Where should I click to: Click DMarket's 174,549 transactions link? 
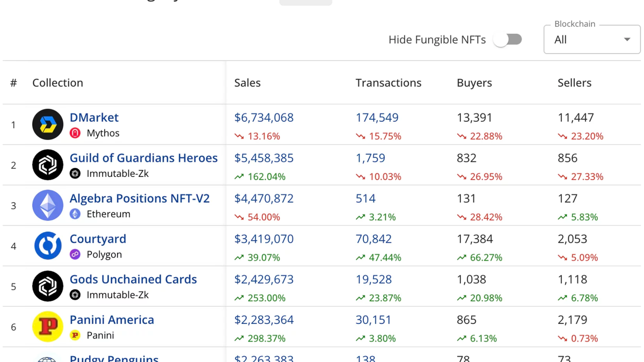pos(377,117)
